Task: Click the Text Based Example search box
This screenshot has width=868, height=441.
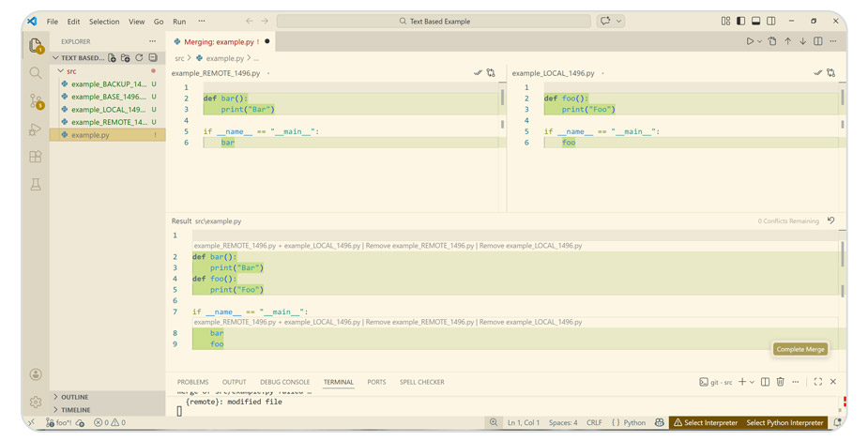Action: pyautogui.click(x=434, y=21)
